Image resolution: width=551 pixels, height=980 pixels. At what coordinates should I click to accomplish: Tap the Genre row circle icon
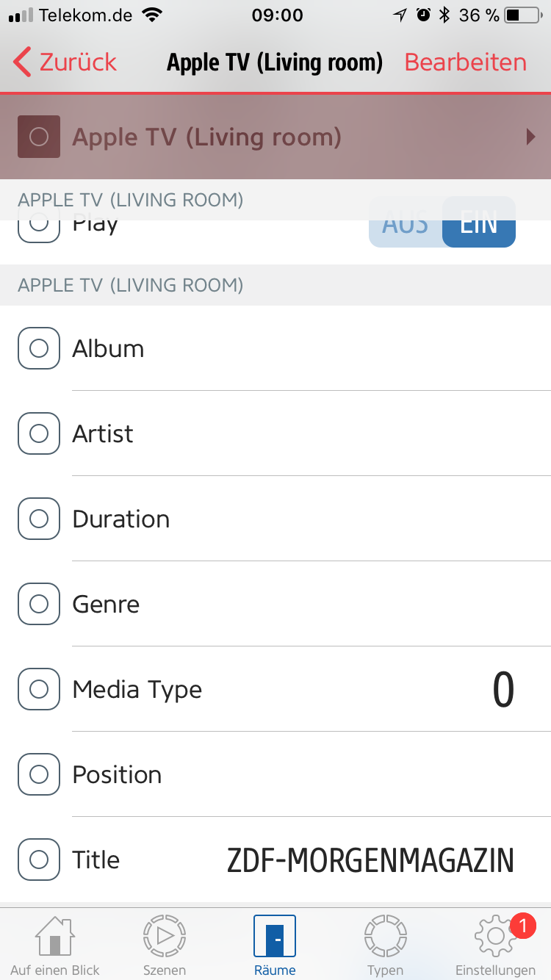pyautogui.click(x=39, y=604)
